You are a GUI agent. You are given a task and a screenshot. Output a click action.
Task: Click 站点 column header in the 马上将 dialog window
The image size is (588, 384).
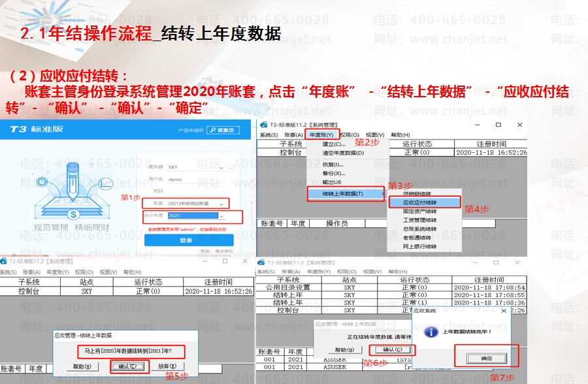click(x=87, y=282)
